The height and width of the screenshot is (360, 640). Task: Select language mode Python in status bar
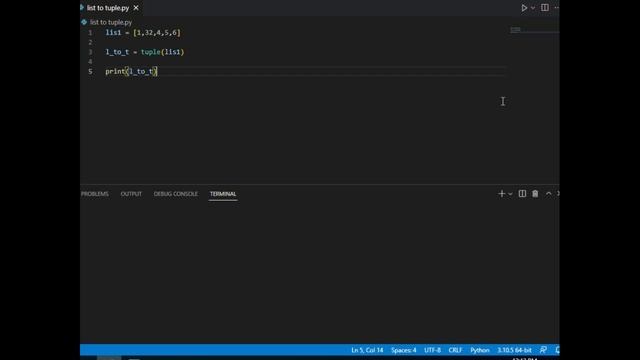(480, 350)
